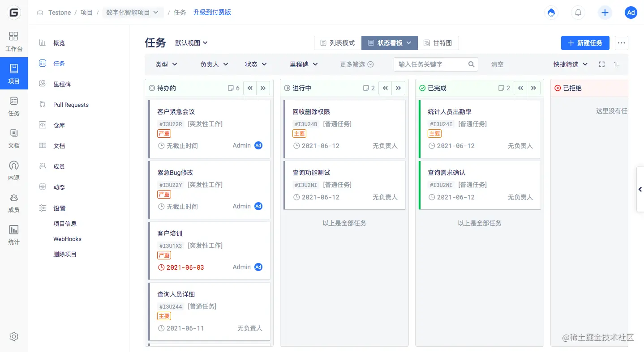Open the 查询功能测试 task card
The width and height of the screenshot is (644, 352).
[344, 185]
